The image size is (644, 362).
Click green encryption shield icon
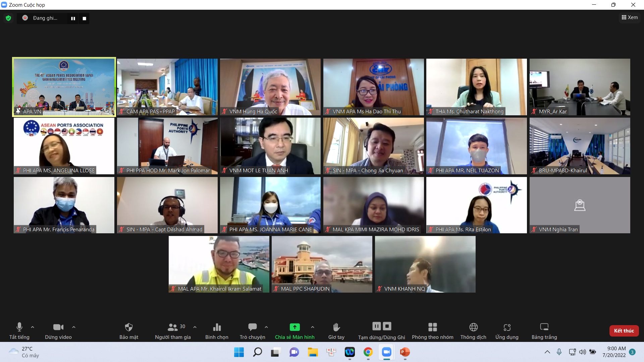coord(8,18)
